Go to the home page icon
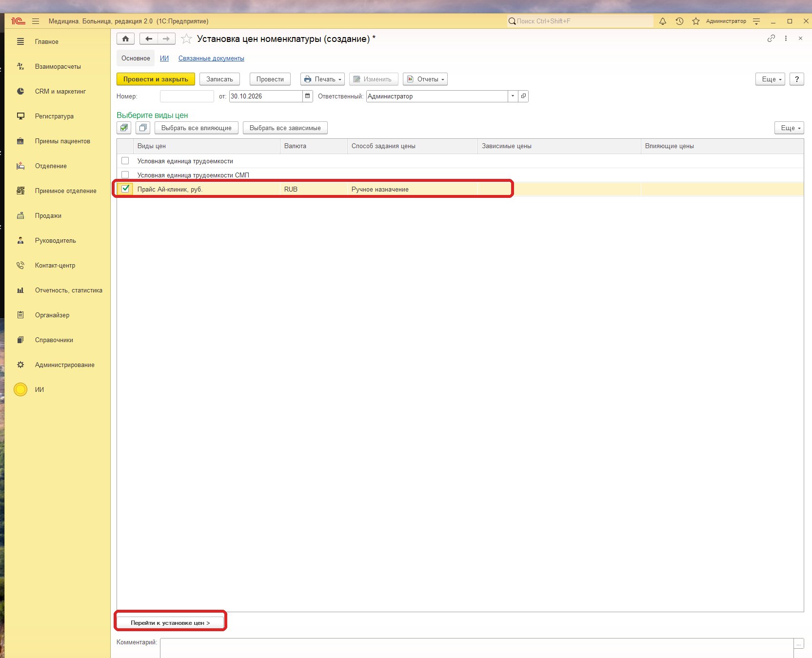The height and width of the screenshot is (658, 812). point(126,39)
